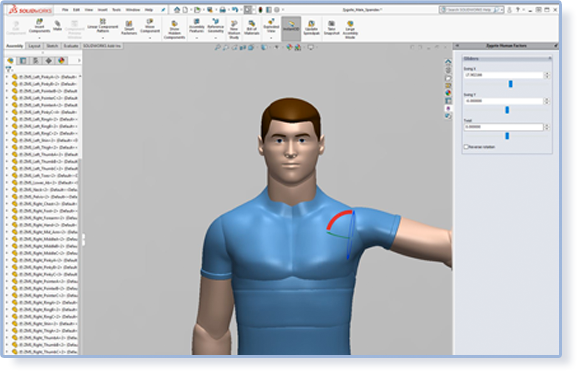
Task: Click the Search SOLIDWORKS Help box
Action: pos(471,10)
